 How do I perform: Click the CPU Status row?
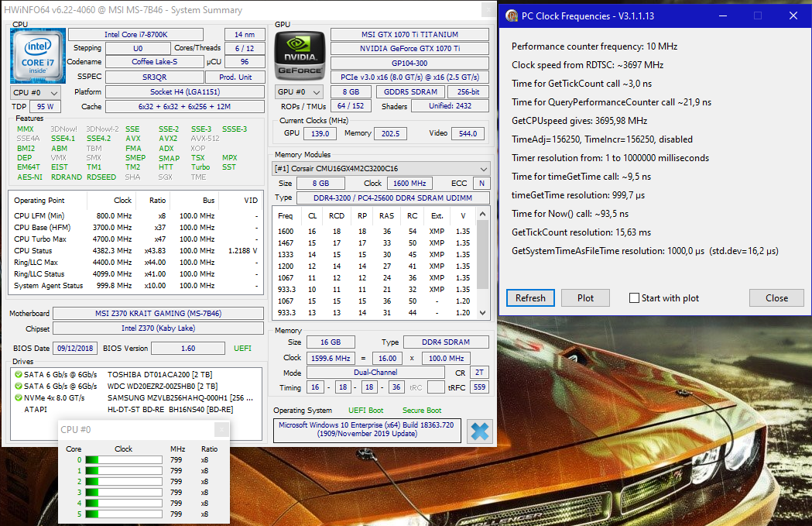coord(135,251)
